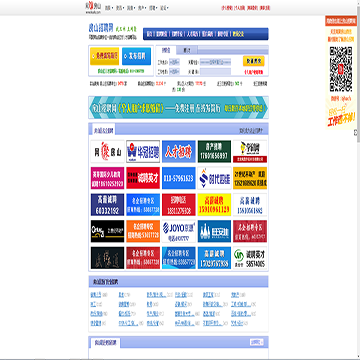Viewport: 360px width, 360px height.
Task: Open the yellow 高薪诚聘 15910961129 banner
Action: (x=214, y=205)
